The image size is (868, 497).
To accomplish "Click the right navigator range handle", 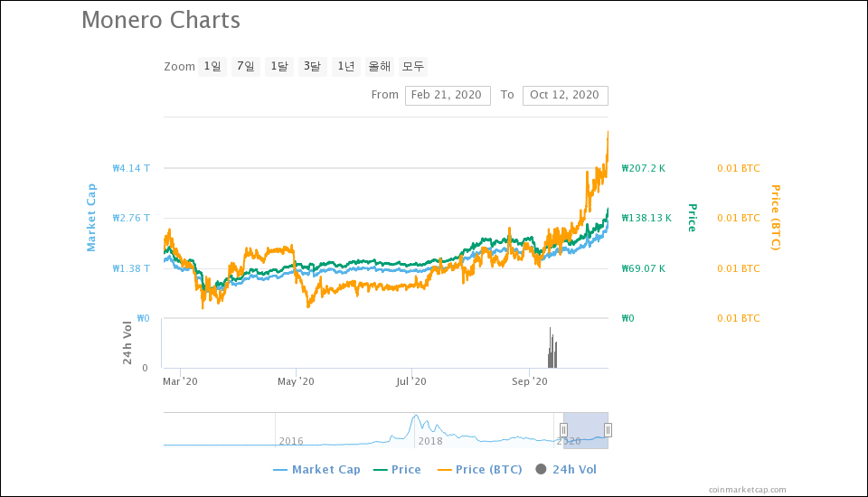I will point(608,430).
